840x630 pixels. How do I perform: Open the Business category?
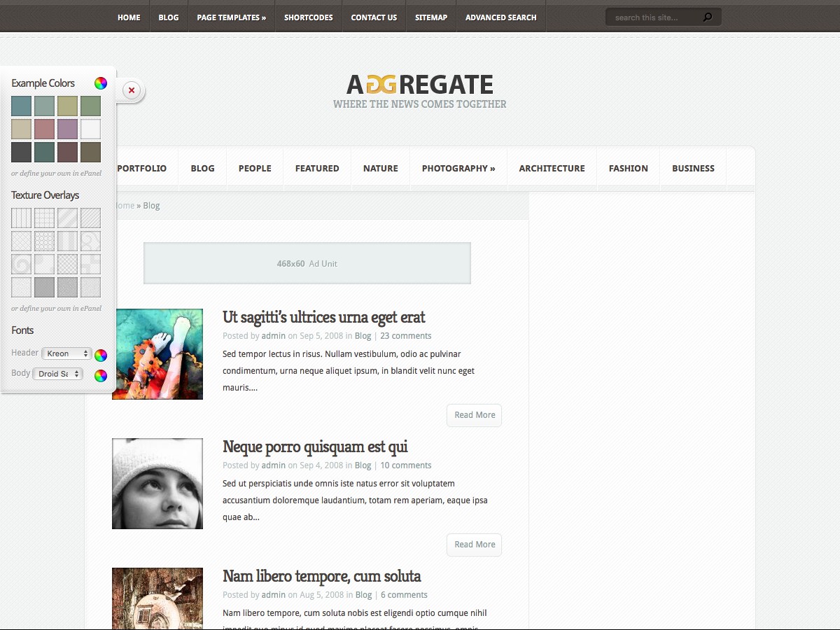[x=693, y=168]
